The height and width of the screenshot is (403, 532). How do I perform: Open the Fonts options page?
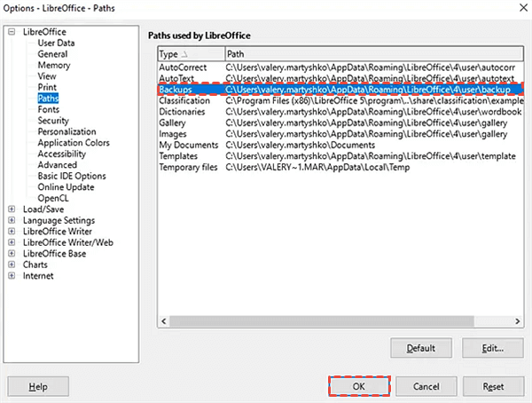point(49,109)
